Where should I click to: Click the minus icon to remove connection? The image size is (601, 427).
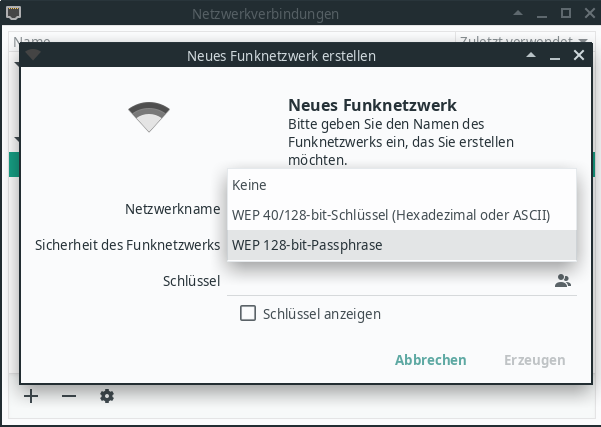point(69,396)
